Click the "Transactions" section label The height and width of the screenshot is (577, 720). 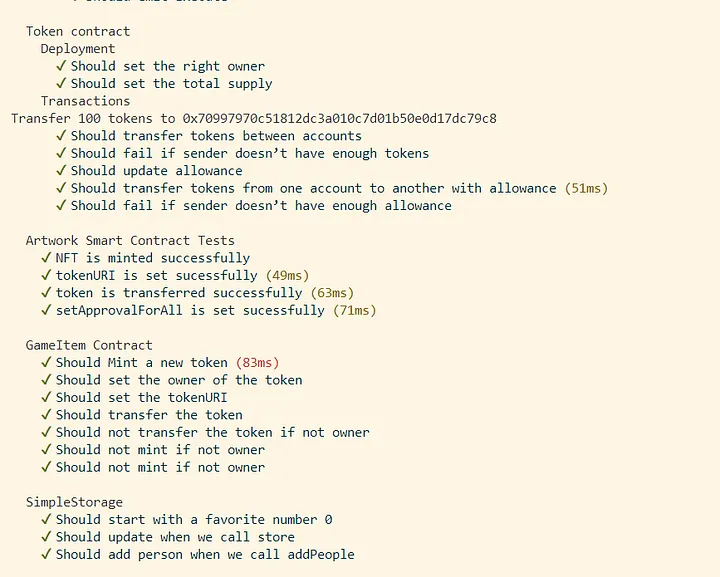click(85, 101)
